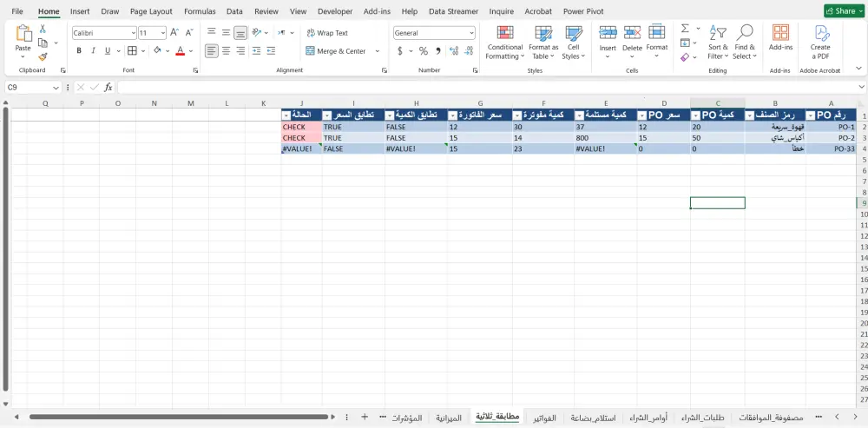
Task: Toggle Underline formatting
Action: tap(108, 51)
